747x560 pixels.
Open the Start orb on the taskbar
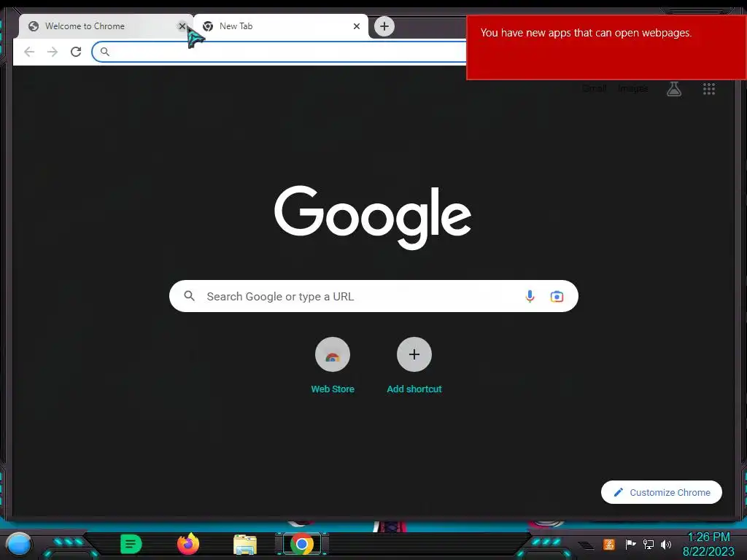click(19, 544)
